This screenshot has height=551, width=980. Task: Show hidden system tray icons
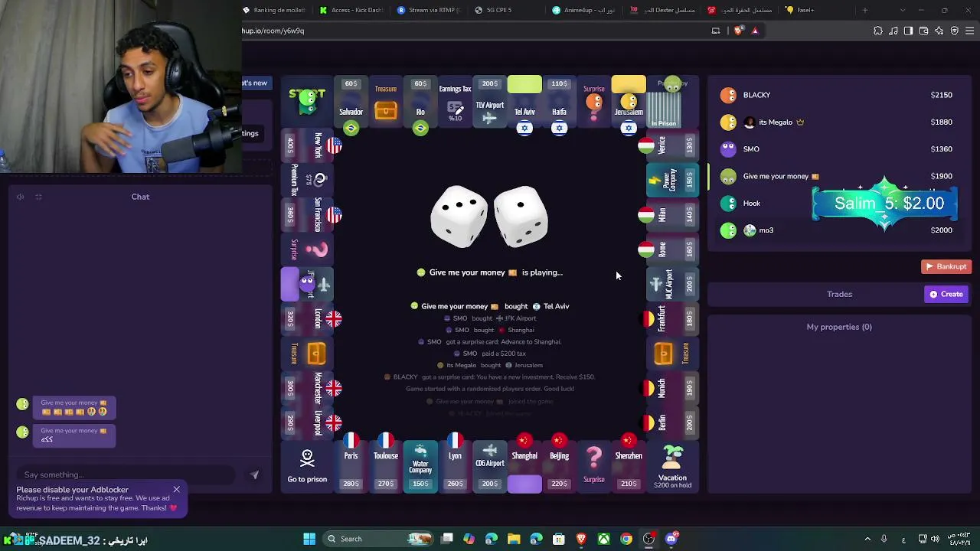867,539
